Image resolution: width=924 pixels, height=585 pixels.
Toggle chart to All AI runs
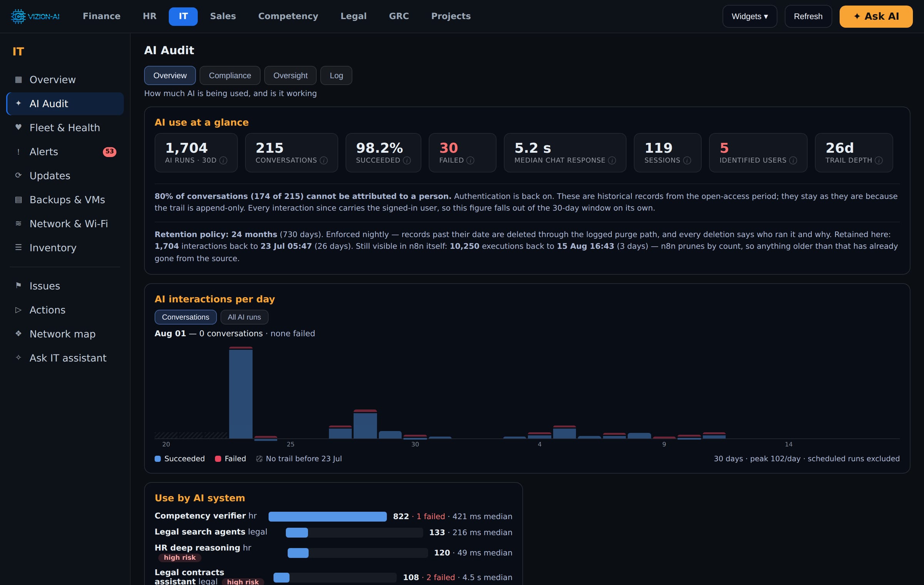pos(244,317)
